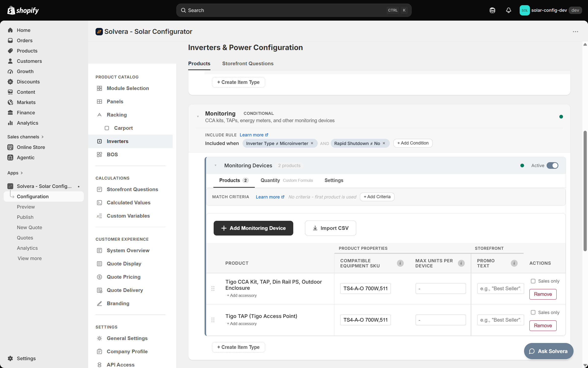Check Sales only for Tigo CCA Kit
Image resolution: width=588 pixels, height=368 pixels.
coord(533,281)
